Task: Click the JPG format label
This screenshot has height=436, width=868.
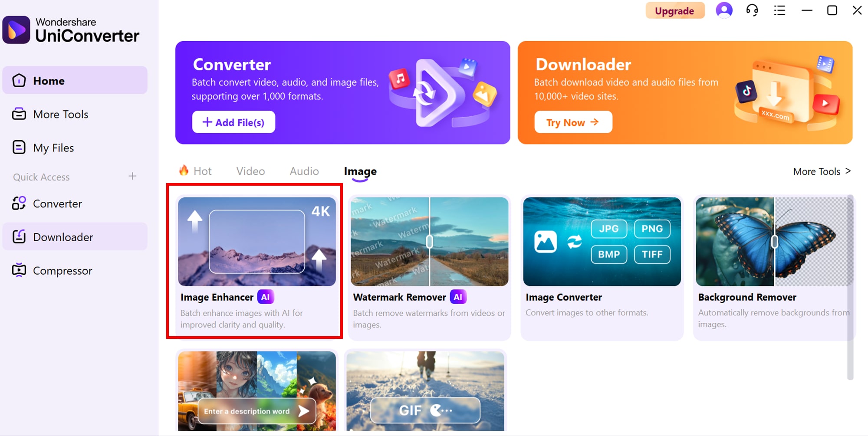Action: (609, 229)
